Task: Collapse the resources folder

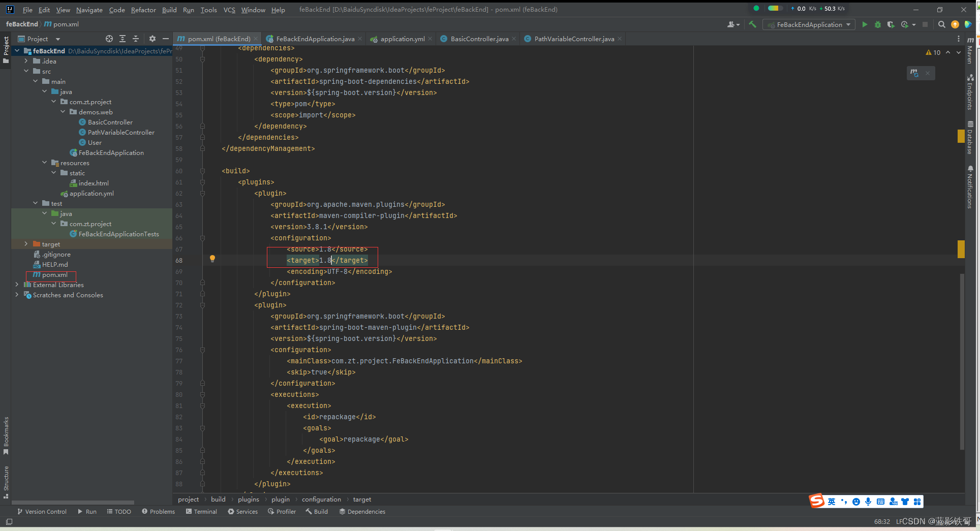Action: tap(45, 163)
